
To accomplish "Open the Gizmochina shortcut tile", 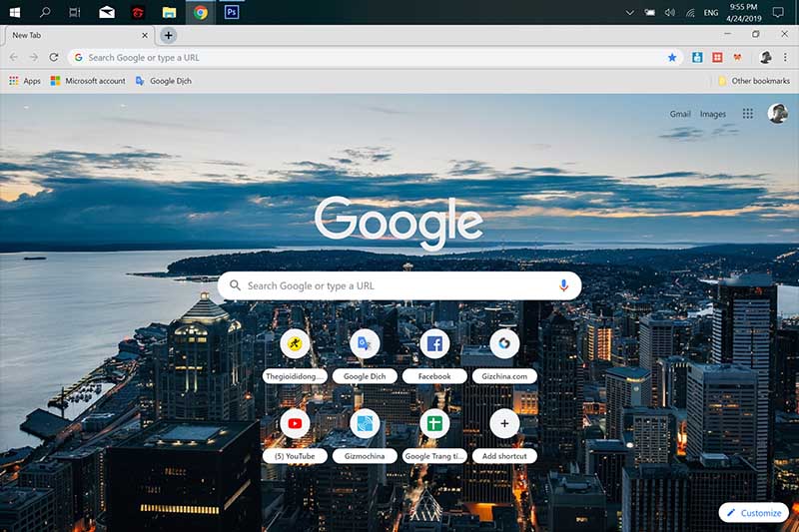I will [365, 436].
